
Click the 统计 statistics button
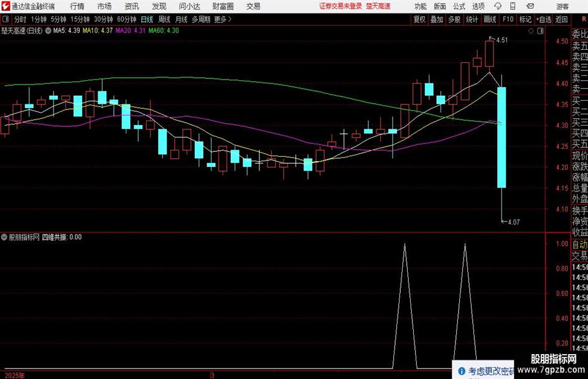point(472,19)
